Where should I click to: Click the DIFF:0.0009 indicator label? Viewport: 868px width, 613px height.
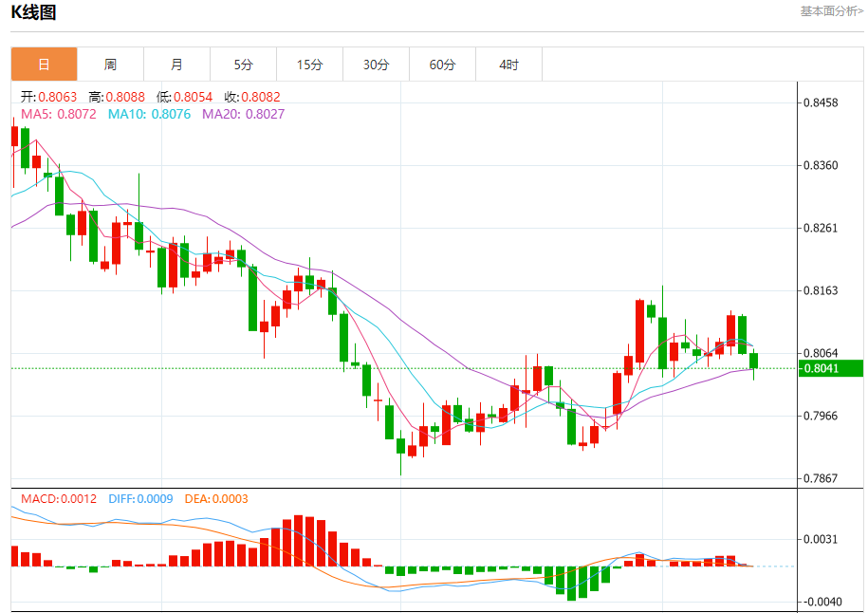pyautogui.click(x=140, y=499)
